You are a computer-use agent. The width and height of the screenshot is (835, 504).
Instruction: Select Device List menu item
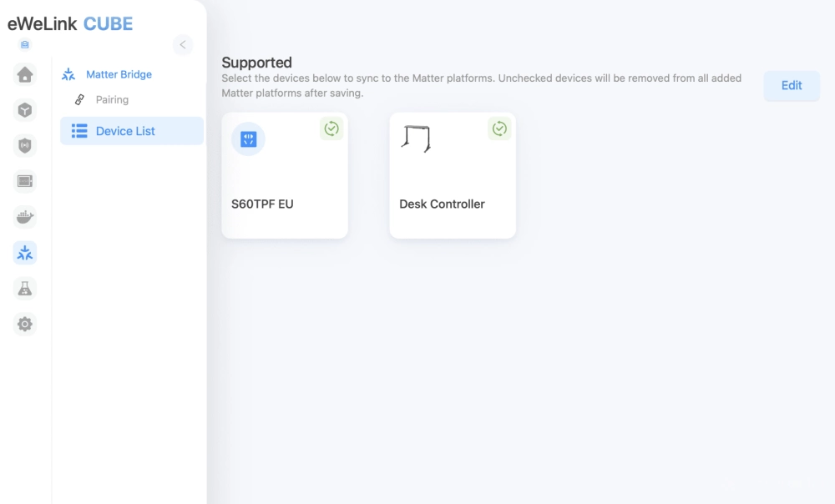click(x=132, y=131)
